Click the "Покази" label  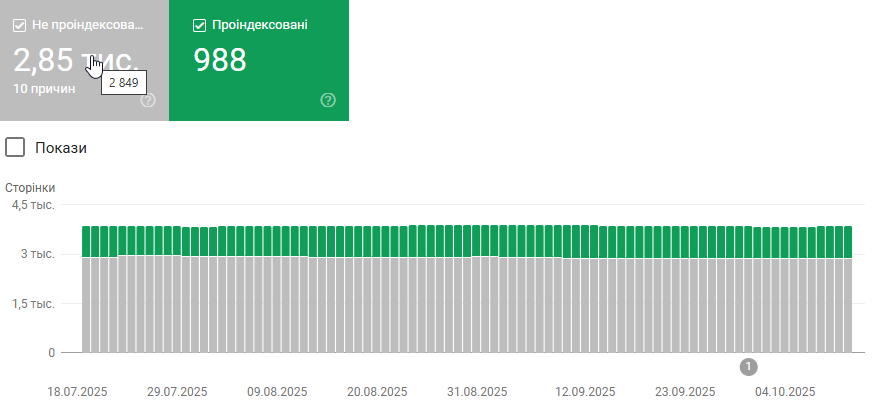click(x=61, y=148)
